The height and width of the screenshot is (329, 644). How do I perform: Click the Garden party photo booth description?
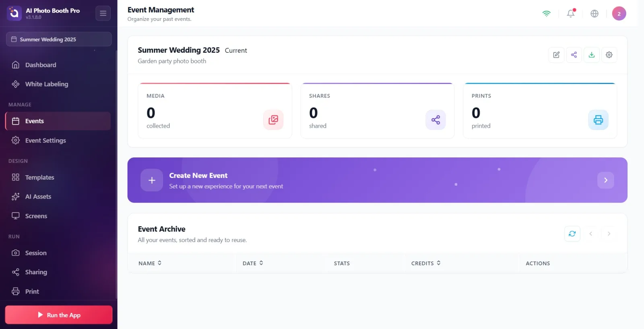(x=172, y=61)
